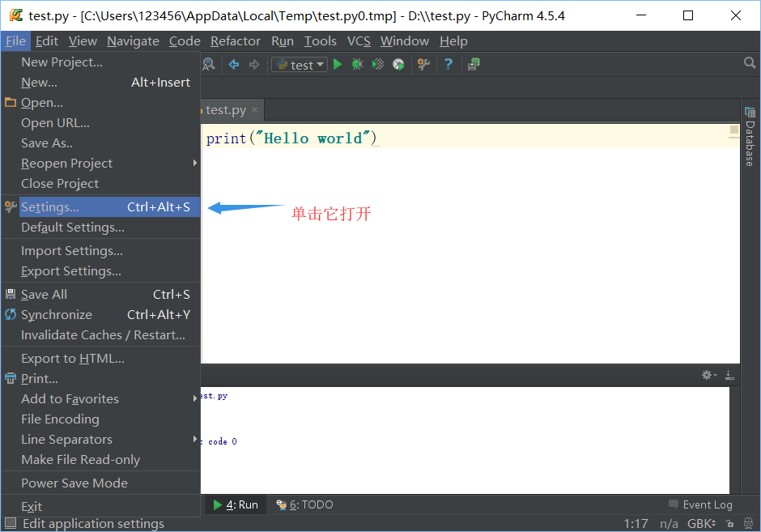Click the print("Hello world") code line
Screen dimensions: 761x532
(291, 138)
